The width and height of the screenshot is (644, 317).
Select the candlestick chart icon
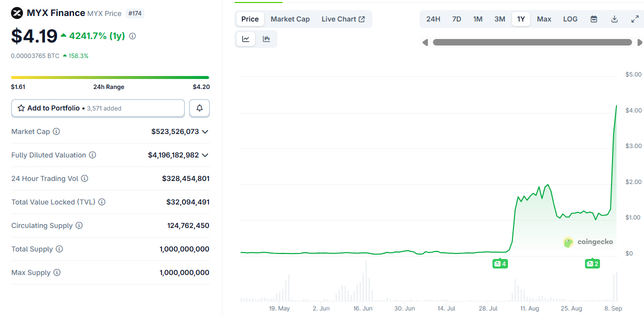coord(266,38)
